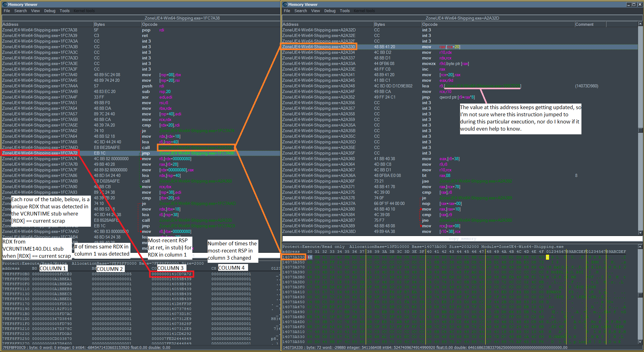
Task: Open Debug menu in left Memory Viewer
Action: tap(50, 11)
